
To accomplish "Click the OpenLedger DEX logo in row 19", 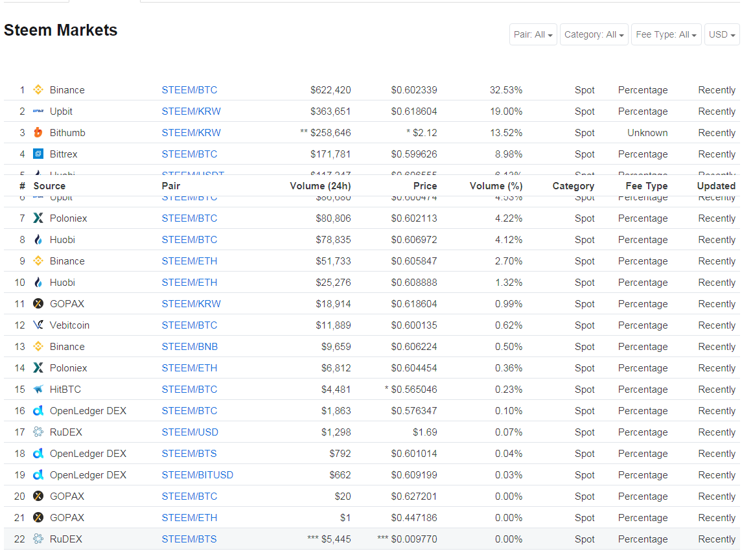I will [x=38, y=474].
